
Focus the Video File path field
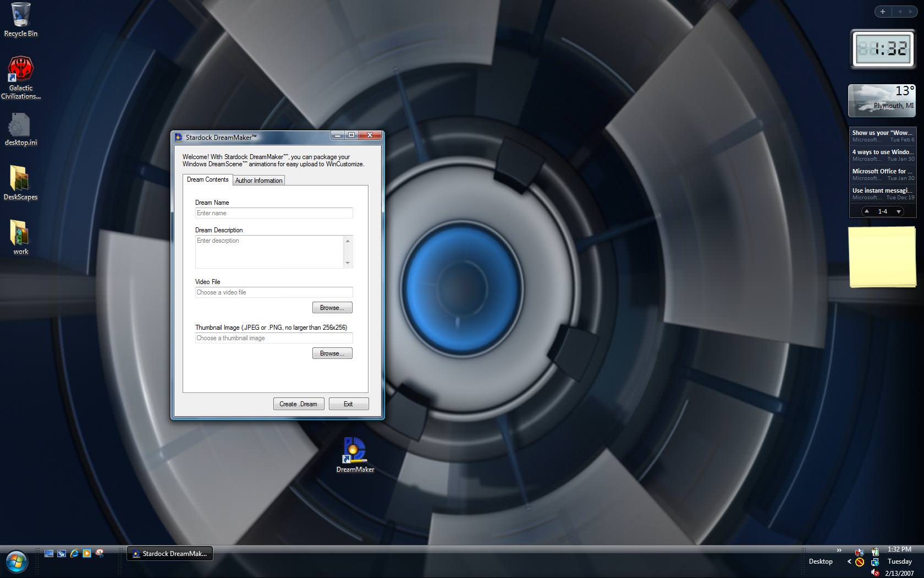(x=274, y=292)
